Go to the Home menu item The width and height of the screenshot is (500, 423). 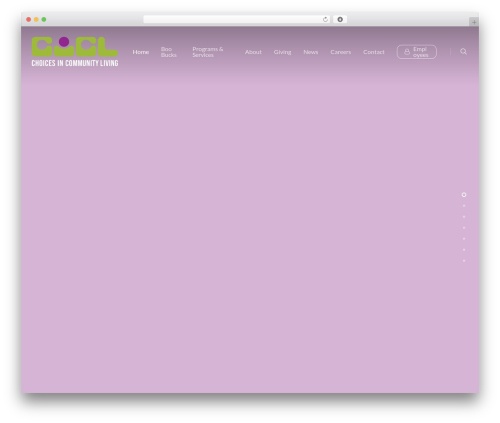(141, 52)
